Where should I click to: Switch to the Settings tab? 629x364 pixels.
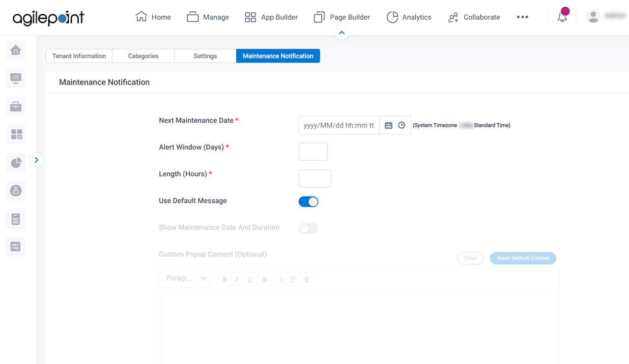coord(205,56)
